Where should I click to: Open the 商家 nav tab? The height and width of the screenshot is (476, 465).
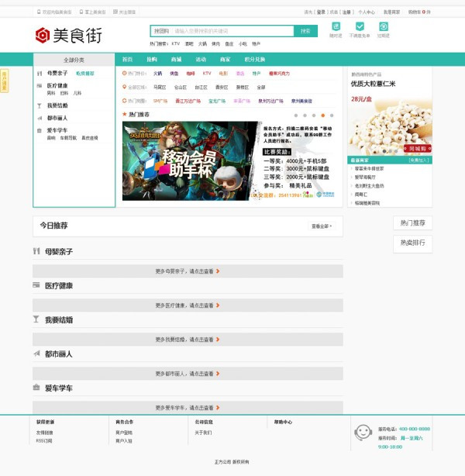click(x=226, y=60)
